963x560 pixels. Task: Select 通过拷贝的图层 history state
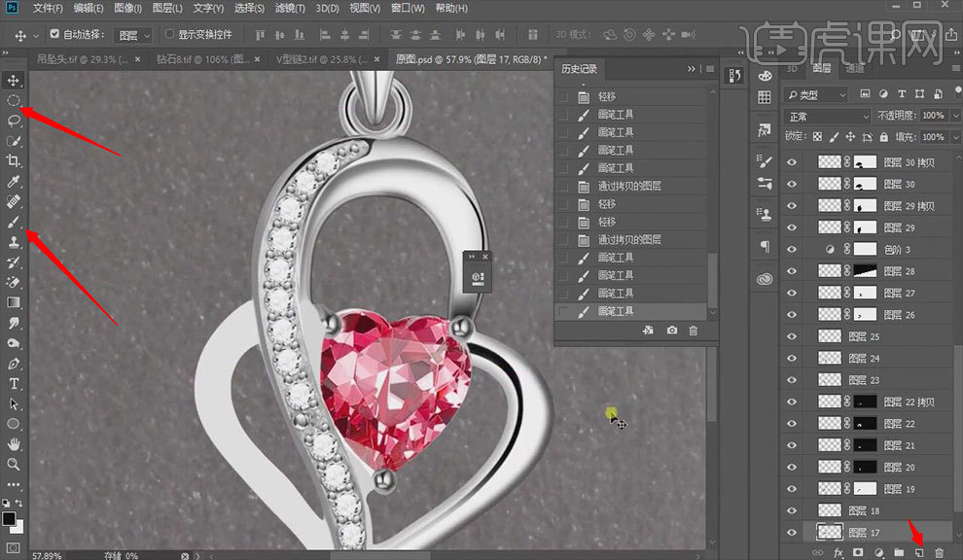click(629, 186)
